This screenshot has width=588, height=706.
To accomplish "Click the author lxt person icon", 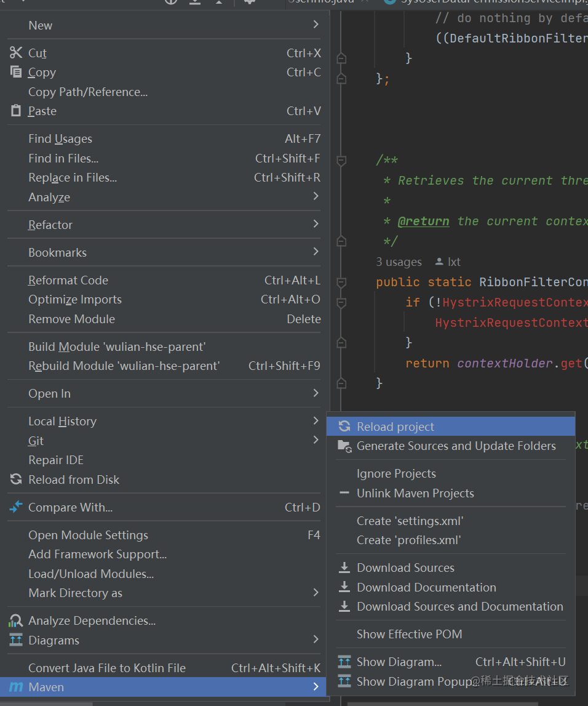I will pyautogui.click(x=439, y=262).
